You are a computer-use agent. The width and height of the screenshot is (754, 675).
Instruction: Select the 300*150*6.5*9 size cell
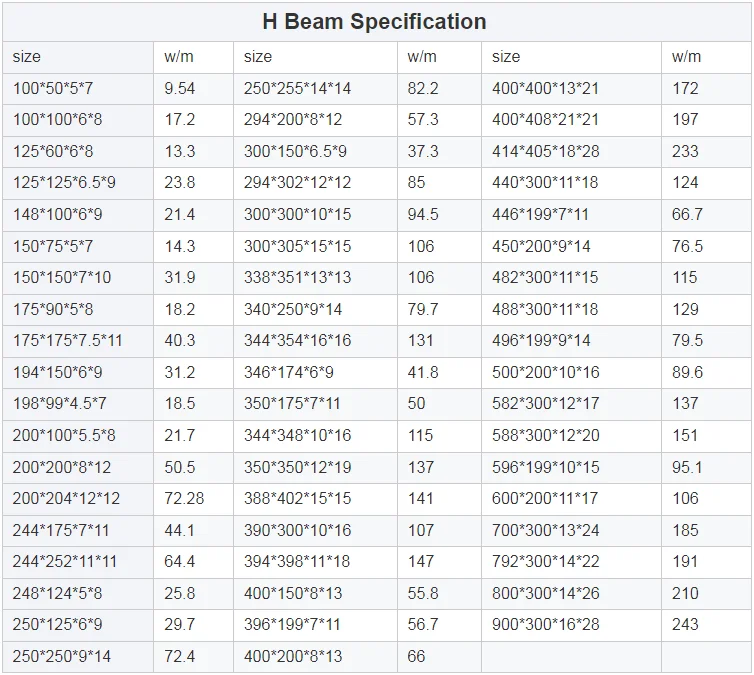pos(295,151)
